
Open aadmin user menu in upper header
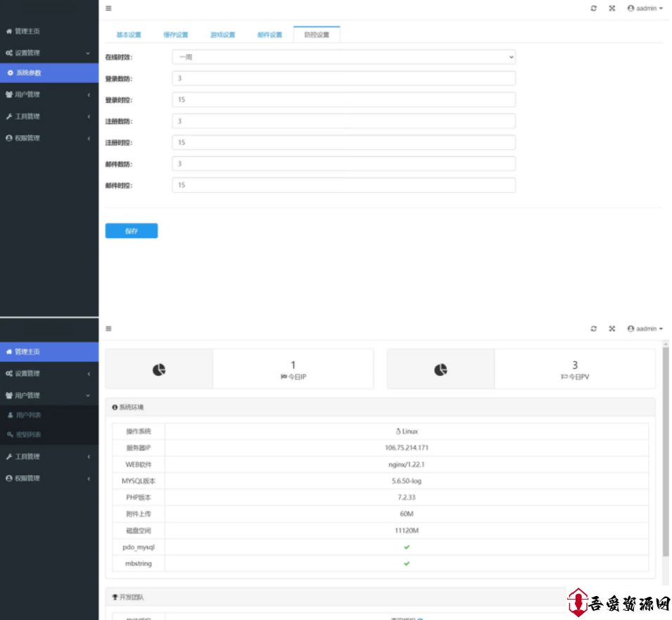click(x=645, y=8)
